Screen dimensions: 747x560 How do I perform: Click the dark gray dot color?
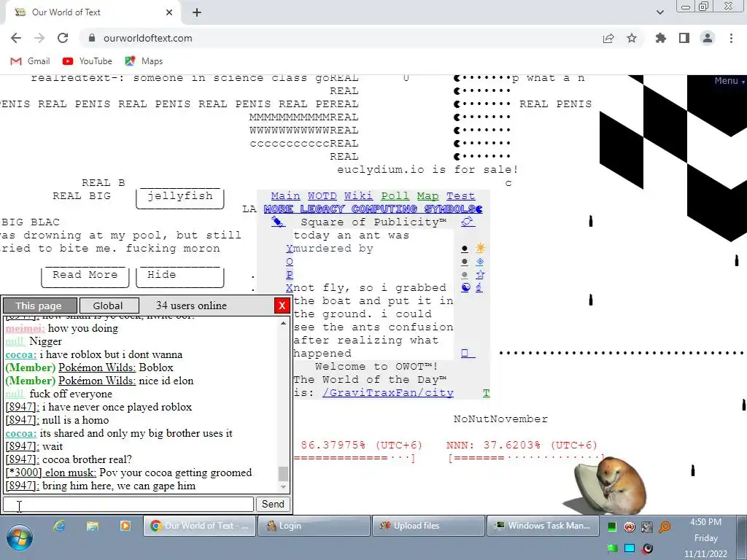pyautogui.click(x=465, y=262)
